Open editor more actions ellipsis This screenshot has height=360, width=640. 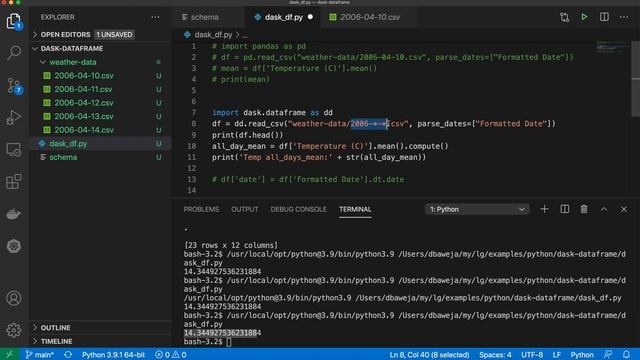(x=624, y=17)
